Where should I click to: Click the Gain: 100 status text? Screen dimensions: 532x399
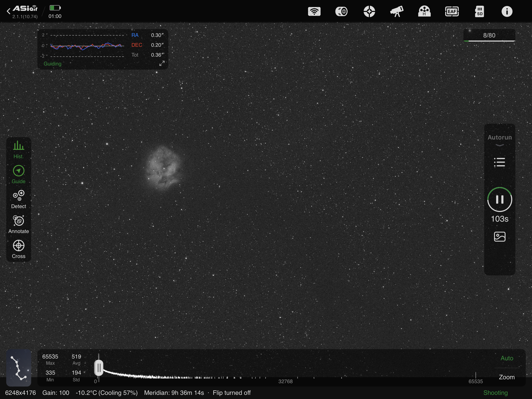(56, 393)
